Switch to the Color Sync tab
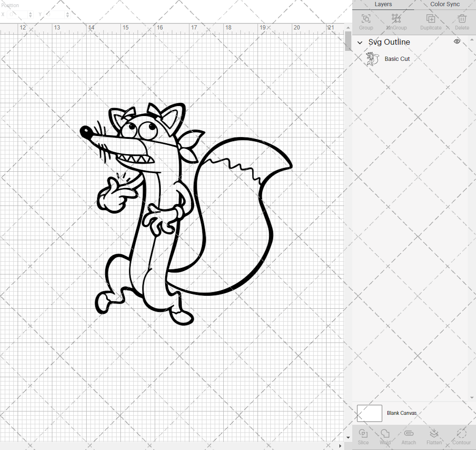The height and width of the screenshot is (450, 476). [x=445, y=4]
